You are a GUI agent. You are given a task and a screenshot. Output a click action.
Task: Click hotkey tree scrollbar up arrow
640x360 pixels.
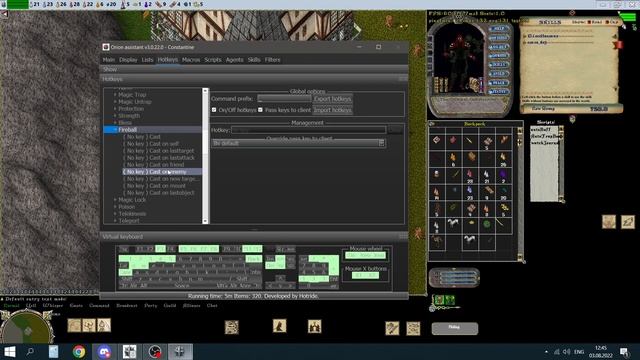pyautogui.click(x=205, y=91)
